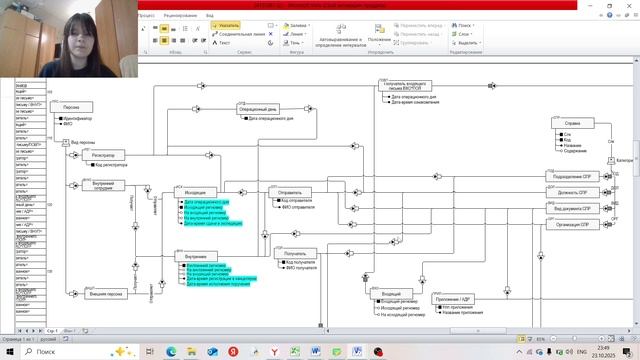Click the bullets list icon

tap(185, 29)
